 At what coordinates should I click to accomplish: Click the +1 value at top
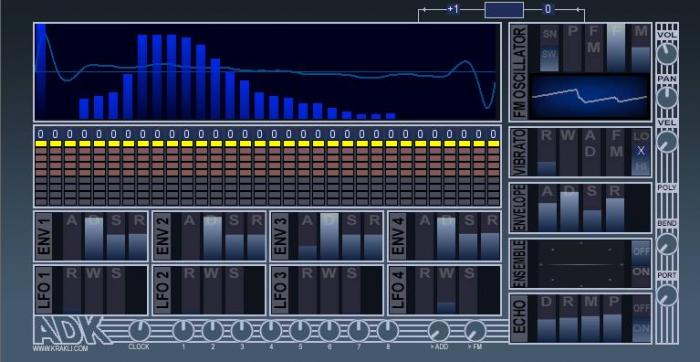453,9
